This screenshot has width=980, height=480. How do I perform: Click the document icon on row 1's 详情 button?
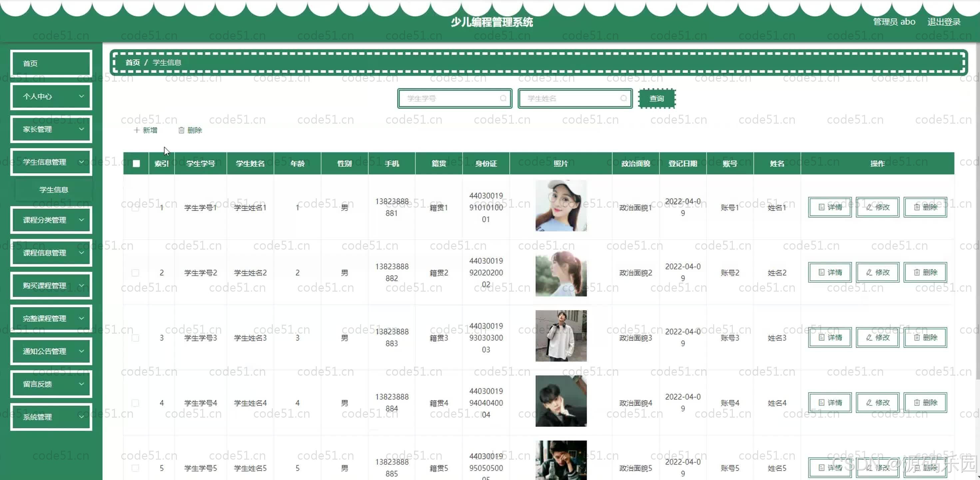(x=821, y=207)
